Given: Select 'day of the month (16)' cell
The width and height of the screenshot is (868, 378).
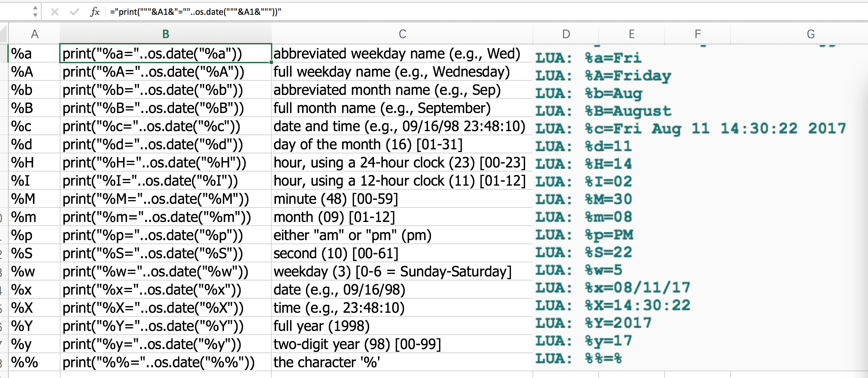Looking at the screenshot, I should point(402,144).
